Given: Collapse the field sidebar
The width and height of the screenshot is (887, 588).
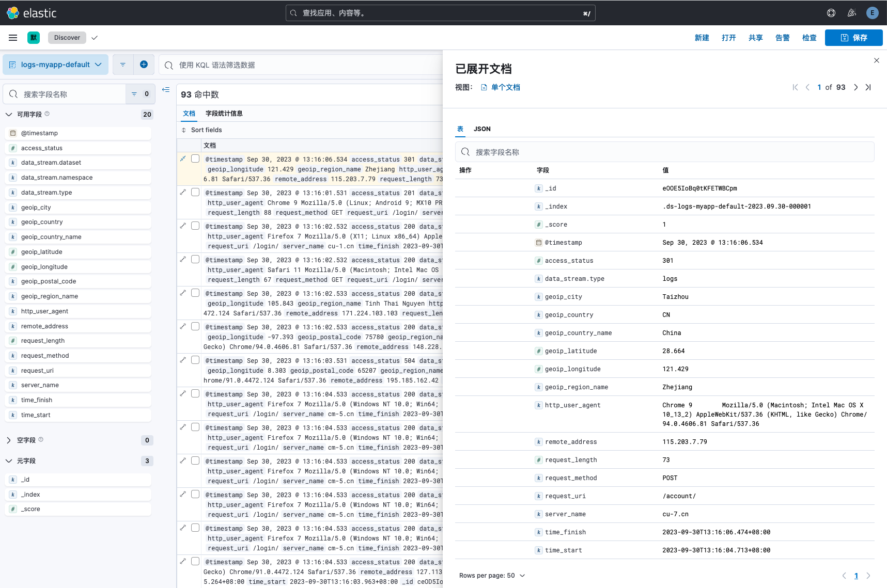Looking at the screenshot, I should coord(166,89).
